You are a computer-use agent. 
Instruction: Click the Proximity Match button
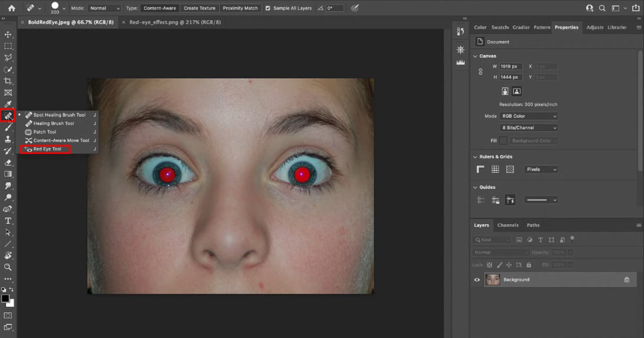pos(240,8)
